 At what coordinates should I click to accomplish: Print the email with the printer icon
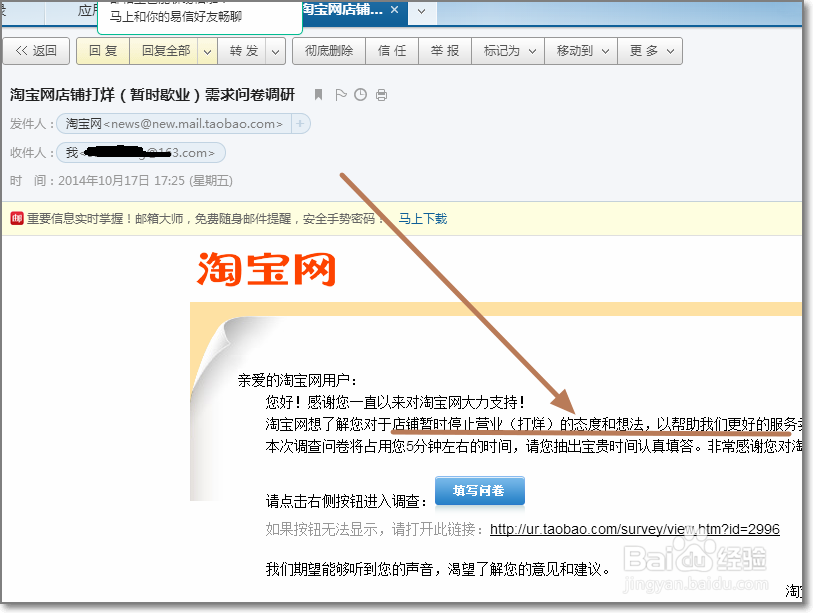[x=381, y=95]
